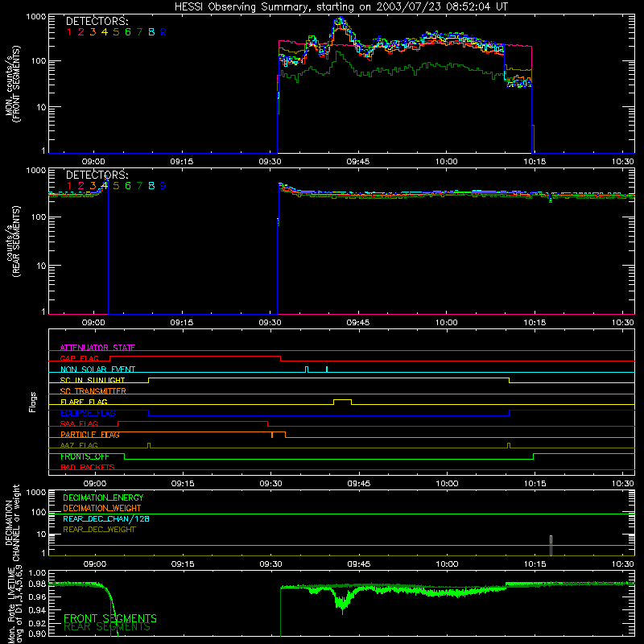This screenshot has width=644, height=644.
Task: Click detector 7 legend number in rear segments plot
Action: point(139,186)
